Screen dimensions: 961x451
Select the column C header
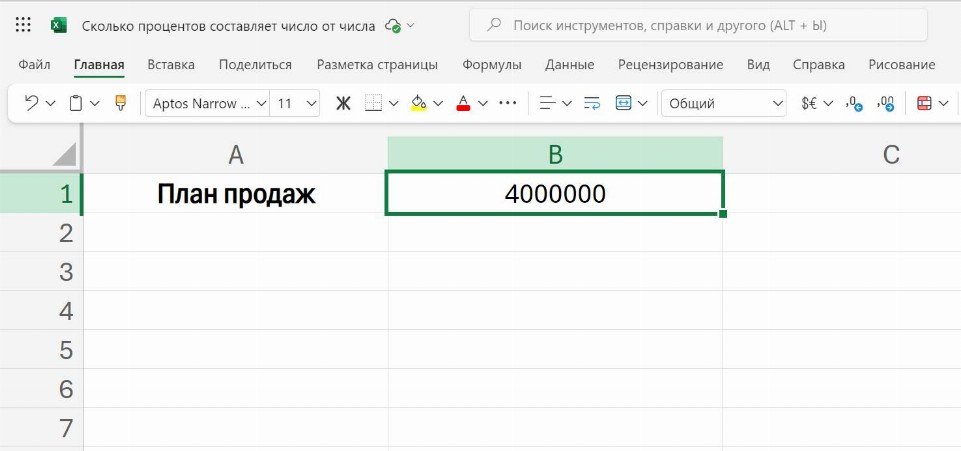tap(891, 154)
